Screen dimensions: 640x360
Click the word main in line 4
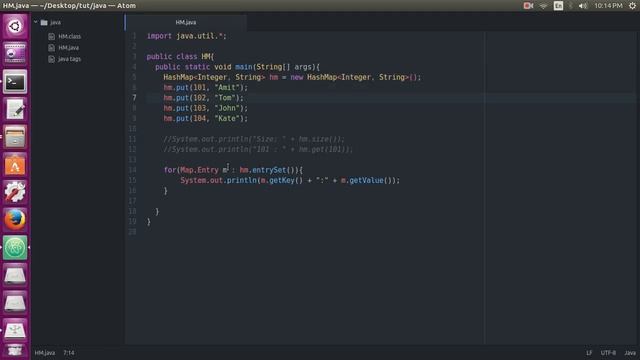(244, 67)
